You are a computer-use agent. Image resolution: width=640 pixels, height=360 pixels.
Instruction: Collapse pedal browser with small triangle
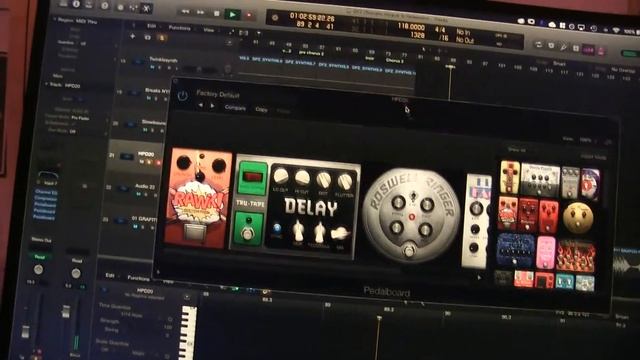(479, 277)
